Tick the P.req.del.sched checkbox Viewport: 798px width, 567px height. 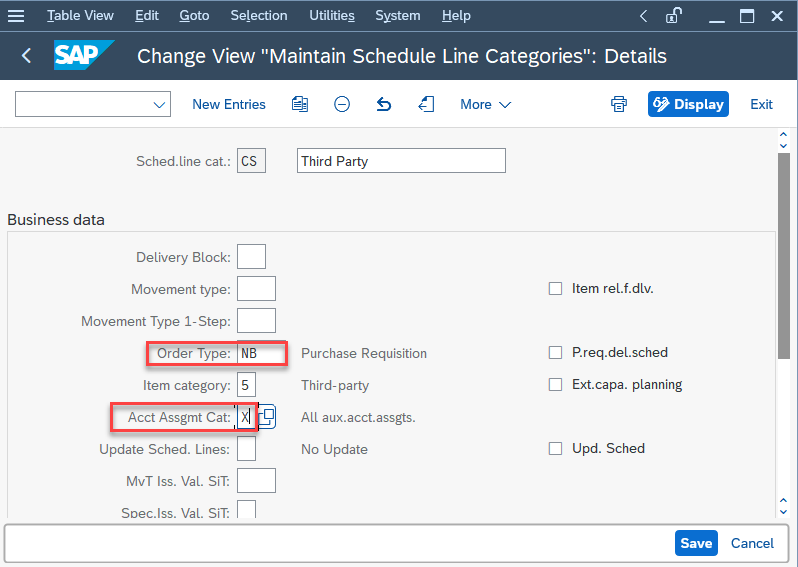click(555, 353)
